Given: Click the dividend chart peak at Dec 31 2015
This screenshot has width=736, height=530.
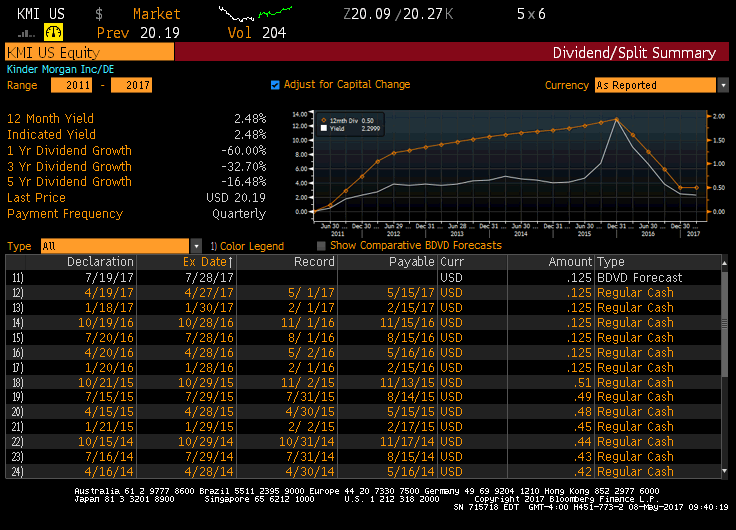Looking at the screenshot, I should [616, 119].
